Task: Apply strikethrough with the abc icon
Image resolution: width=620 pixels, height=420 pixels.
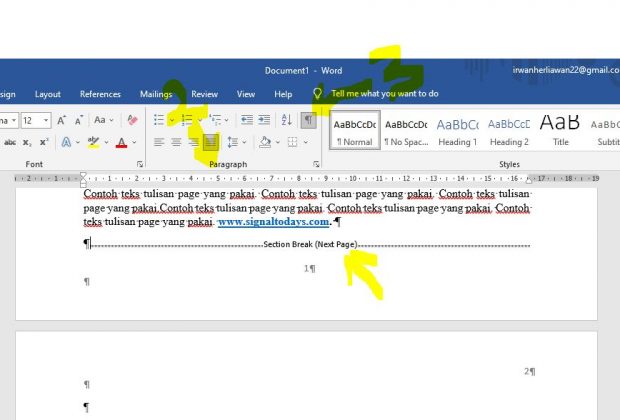Action: [x=10, y=142]
